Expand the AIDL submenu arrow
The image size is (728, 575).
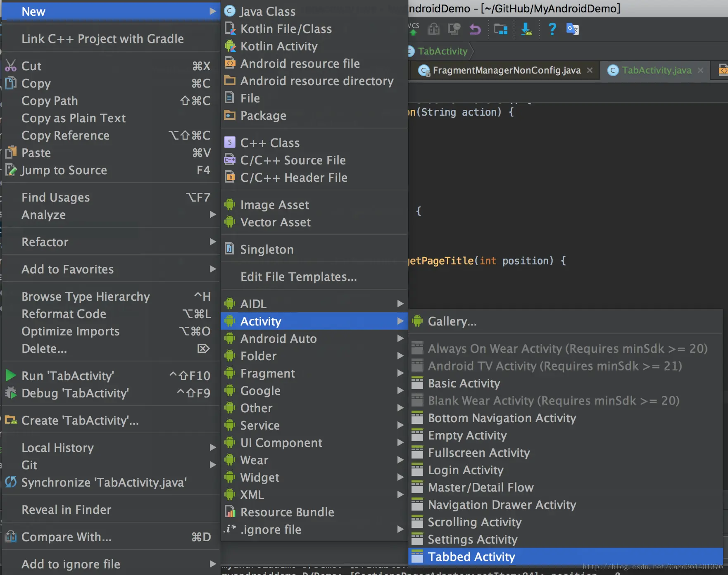400,304
